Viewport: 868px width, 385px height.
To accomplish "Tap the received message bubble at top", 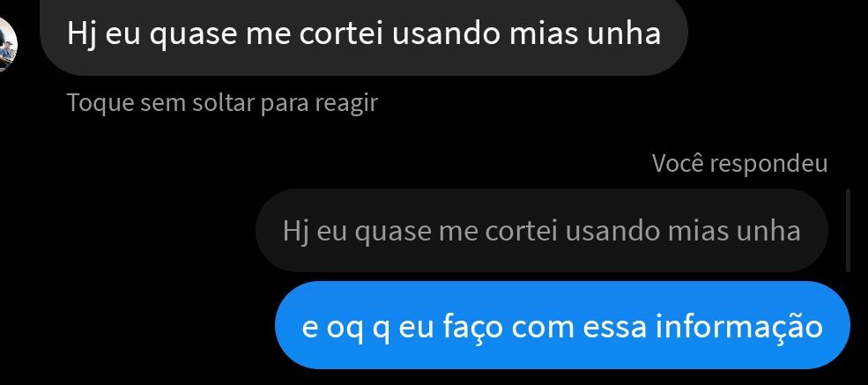I will [x=364, y=36].
